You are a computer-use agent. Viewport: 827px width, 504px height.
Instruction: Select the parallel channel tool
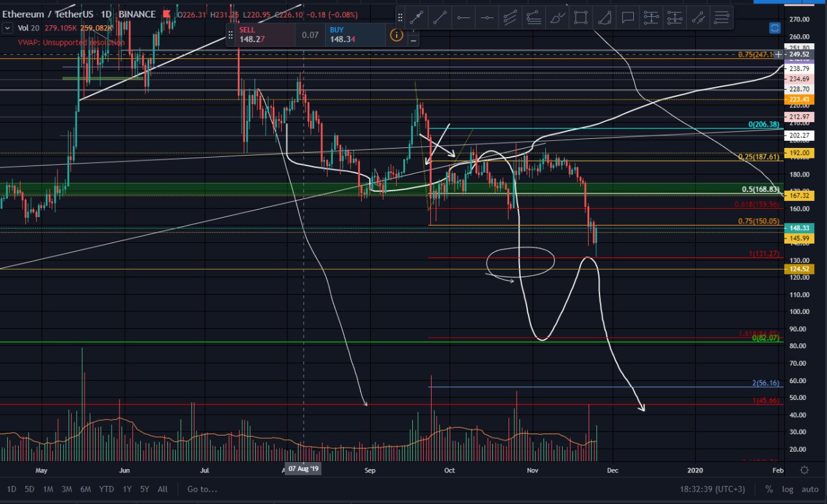[x=510, y=18]
